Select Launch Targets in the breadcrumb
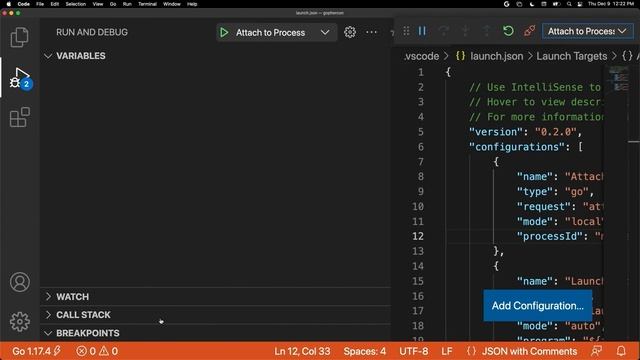This screenshot has height=360, width=640. tap(571, 56)
